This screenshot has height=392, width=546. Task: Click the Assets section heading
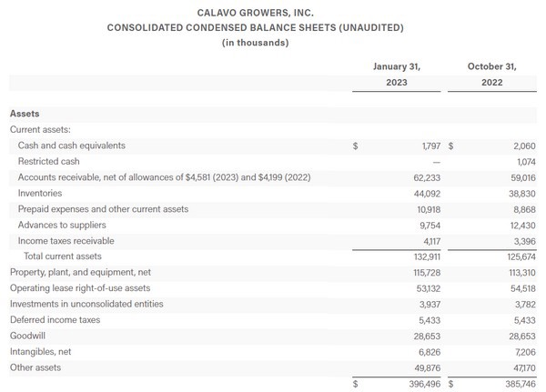tap(25, 114)
